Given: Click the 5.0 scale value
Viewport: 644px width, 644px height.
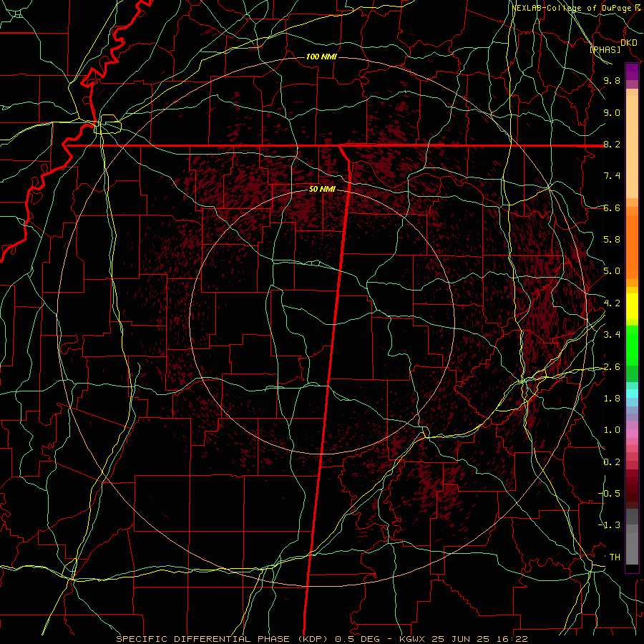Looking at the screenshot, I should tap(612, 271).
